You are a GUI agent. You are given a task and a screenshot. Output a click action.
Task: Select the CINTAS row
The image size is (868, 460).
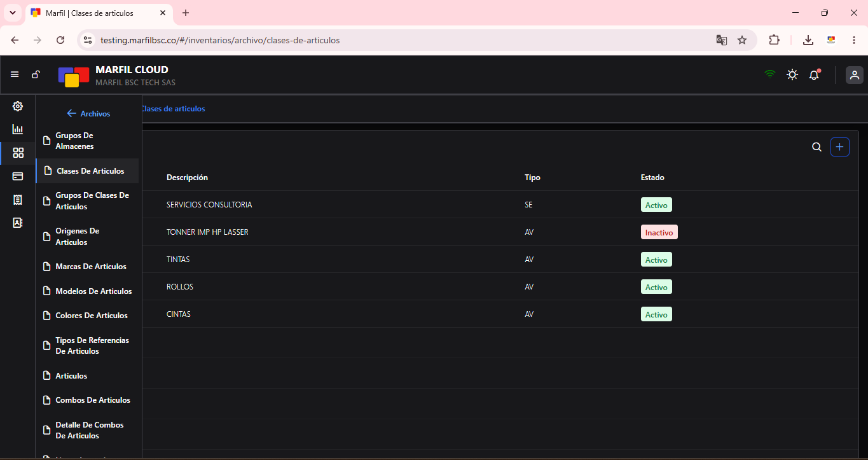(500, 314)
